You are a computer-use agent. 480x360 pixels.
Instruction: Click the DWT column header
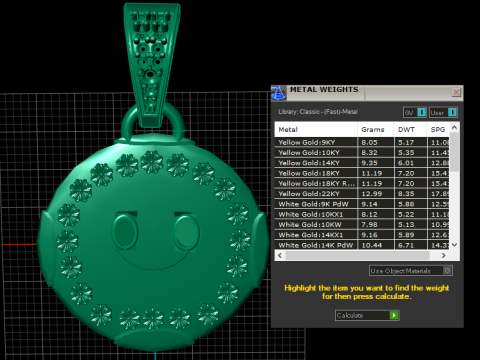tap(410, 129)
